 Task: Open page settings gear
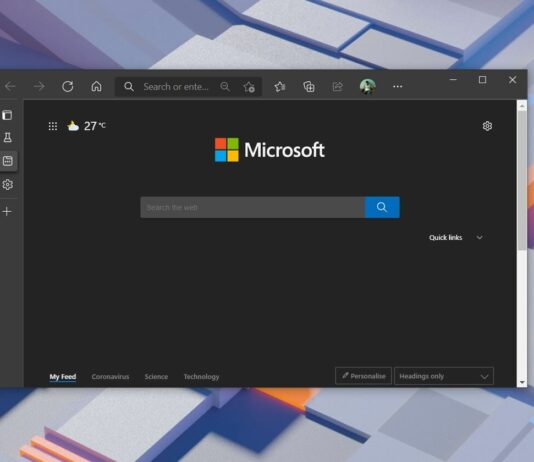pyautogui.click(x=487, y=126)
